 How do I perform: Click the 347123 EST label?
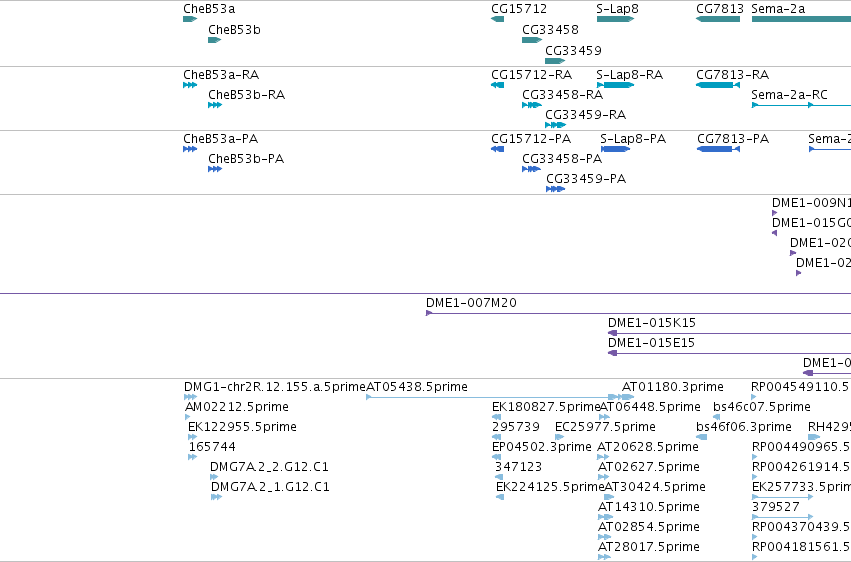coord(518,467)
